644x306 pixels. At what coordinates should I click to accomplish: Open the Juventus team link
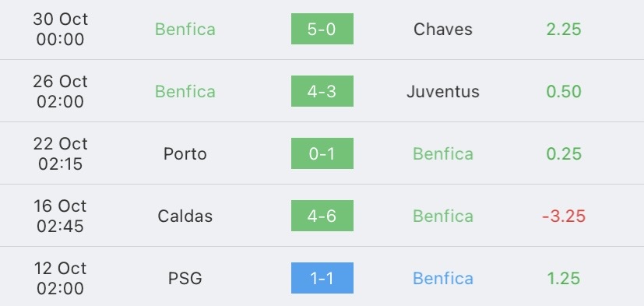click(443, 91)
